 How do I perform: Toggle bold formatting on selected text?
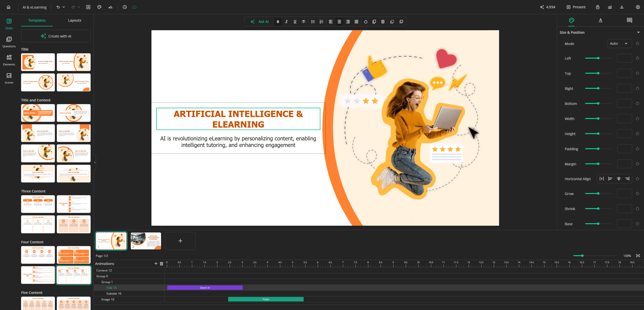click(x=277, y=22)
